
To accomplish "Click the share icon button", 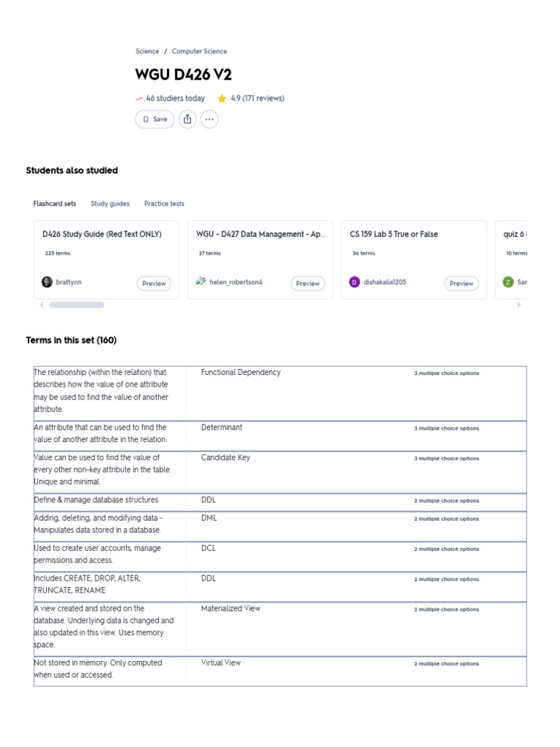I will click(187, 119).
